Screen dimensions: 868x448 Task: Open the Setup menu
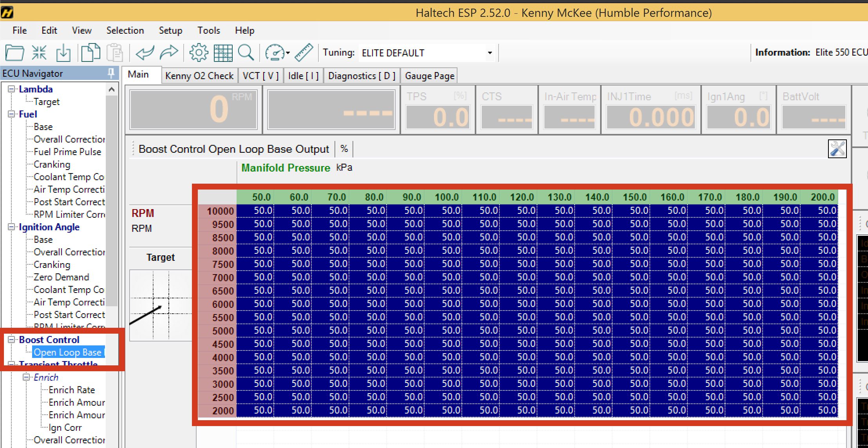170,31
